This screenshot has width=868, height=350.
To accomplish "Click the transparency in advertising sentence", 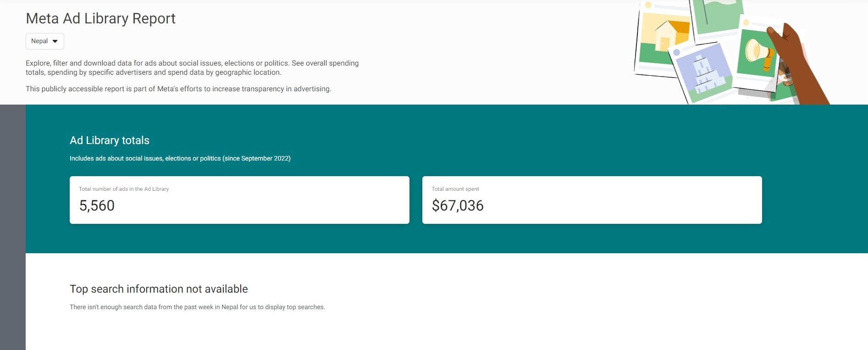I will [178, 89].
